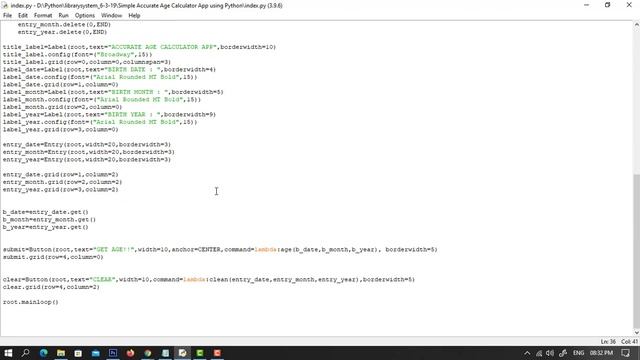
Task: Click the label_year.grid(row=3,column=0) line
Action: tap(60, 129)
